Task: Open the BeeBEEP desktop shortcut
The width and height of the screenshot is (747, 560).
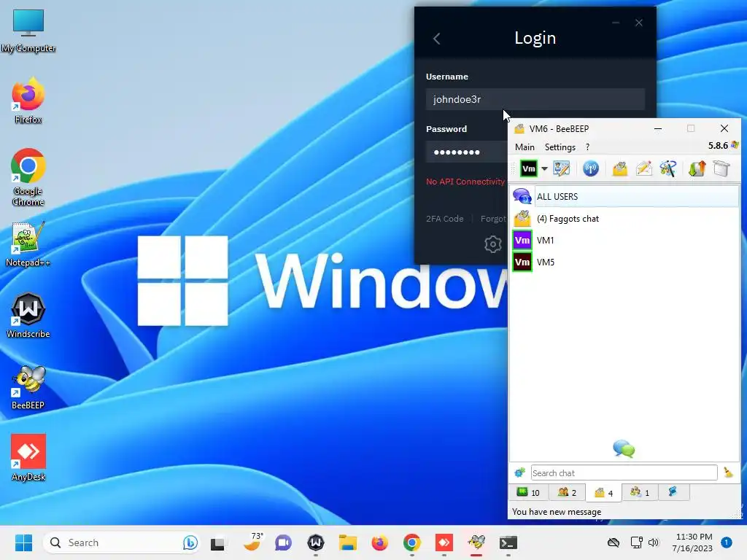Action: pyautogui.click(x=28, y=386)
